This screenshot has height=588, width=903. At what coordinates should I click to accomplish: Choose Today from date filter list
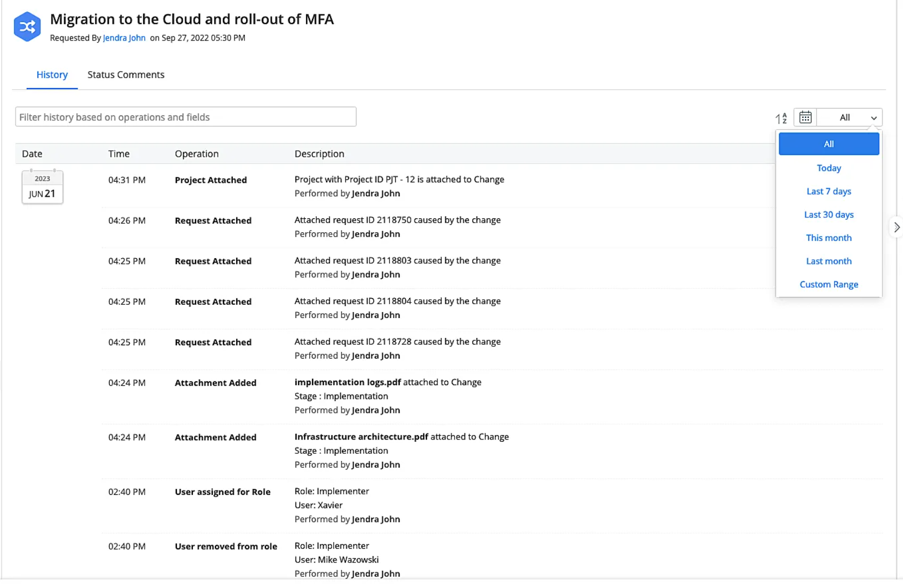(829, 168)
